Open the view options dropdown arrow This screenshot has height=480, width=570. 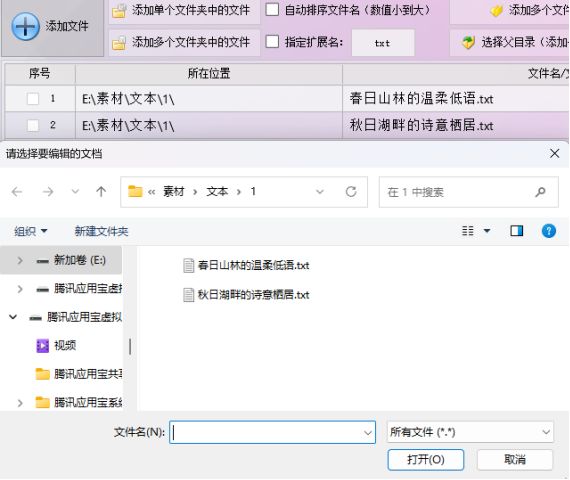click(x=487, y=231)
